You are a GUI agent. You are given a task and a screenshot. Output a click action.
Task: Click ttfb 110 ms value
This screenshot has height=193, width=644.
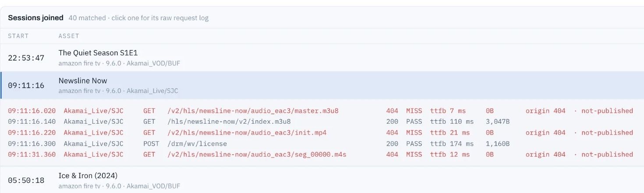tap(452, 122)
